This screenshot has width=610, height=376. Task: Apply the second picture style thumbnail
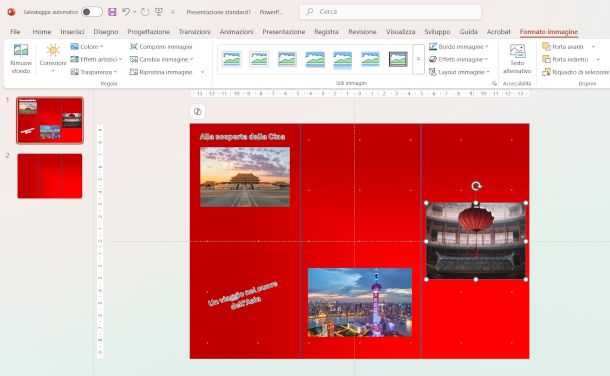pyautogui.click(x=259, y=59)
